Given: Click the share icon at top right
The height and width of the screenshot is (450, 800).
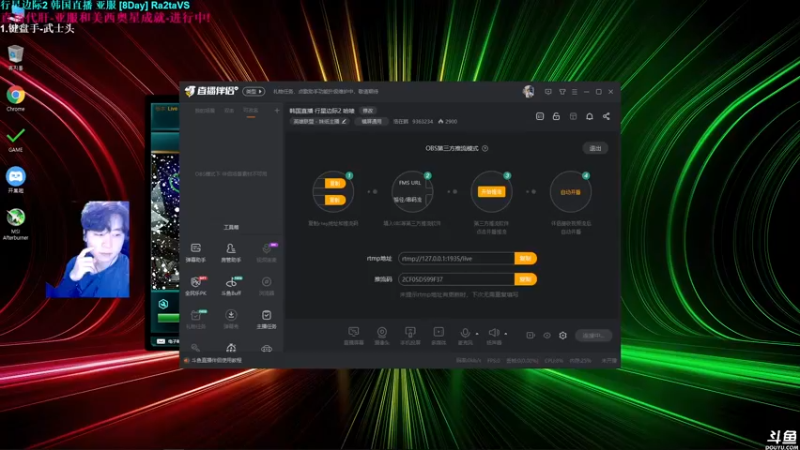Looking at the screenshot, I should [606, 116].
